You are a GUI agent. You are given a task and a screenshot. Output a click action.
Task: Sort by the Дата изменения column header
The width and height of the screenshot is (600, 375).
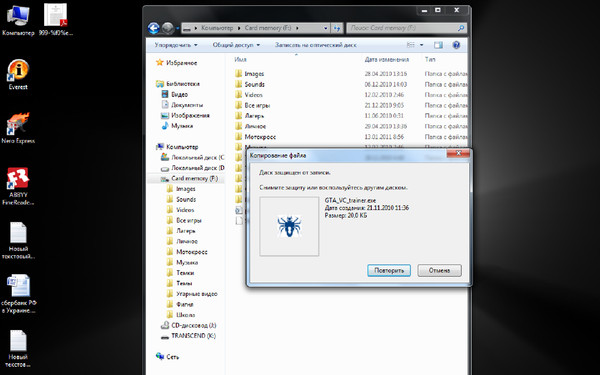click(387, 59)
